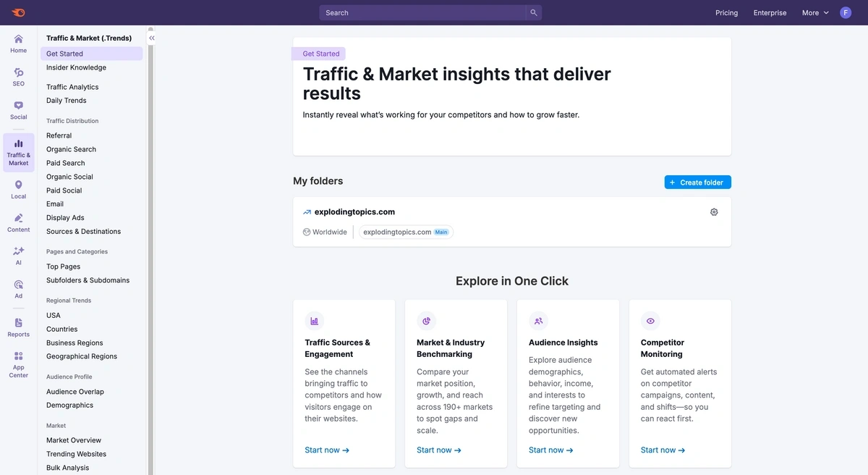
Task: Click the Pricing link
Action: click(726, 12)
